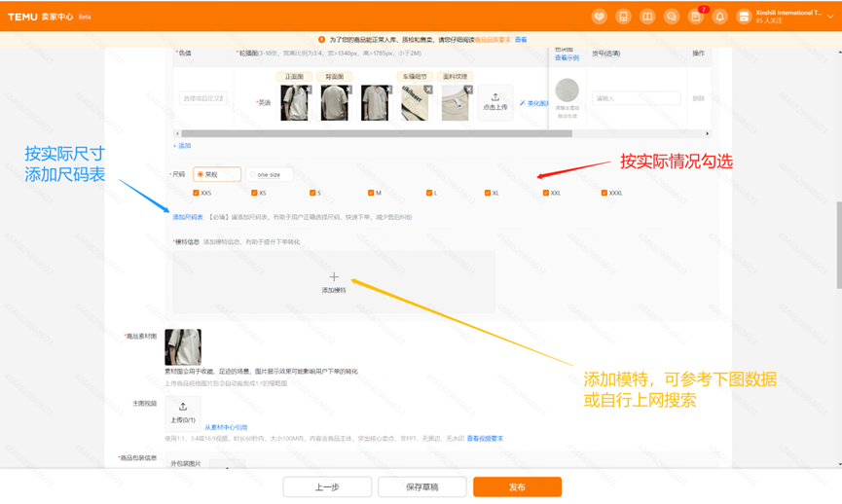This screenshot has height=504, width=842.
Task: Click the 主图视频 upload arrow icon
Action: pyautogui.click(x=183, y=407)
